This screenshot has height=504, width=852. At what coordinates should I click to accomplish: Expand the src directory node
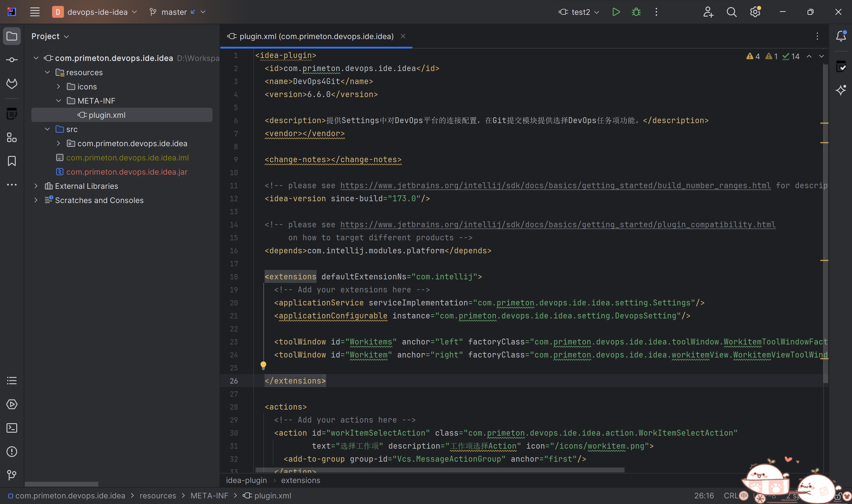tap(47, 130)
